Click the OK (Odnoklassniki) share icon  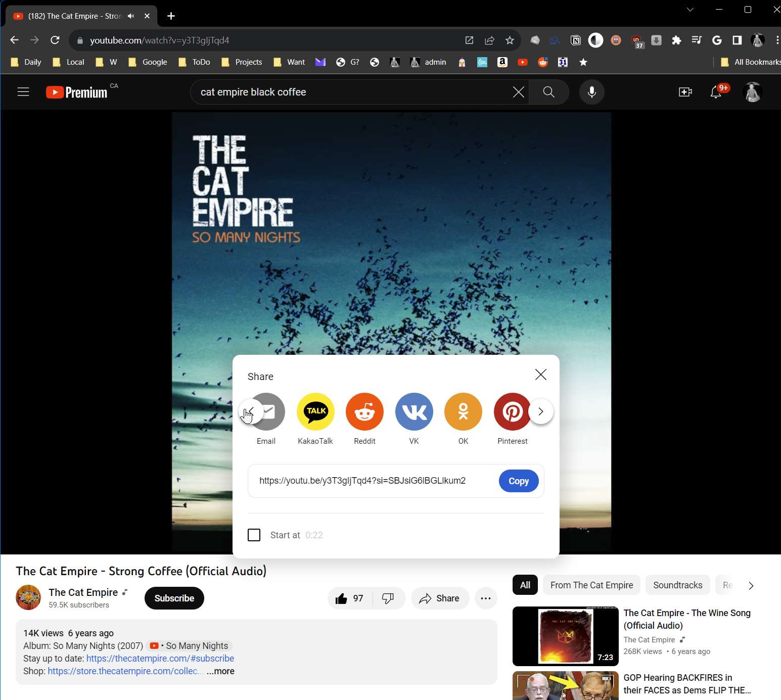[x=463, y=412]
